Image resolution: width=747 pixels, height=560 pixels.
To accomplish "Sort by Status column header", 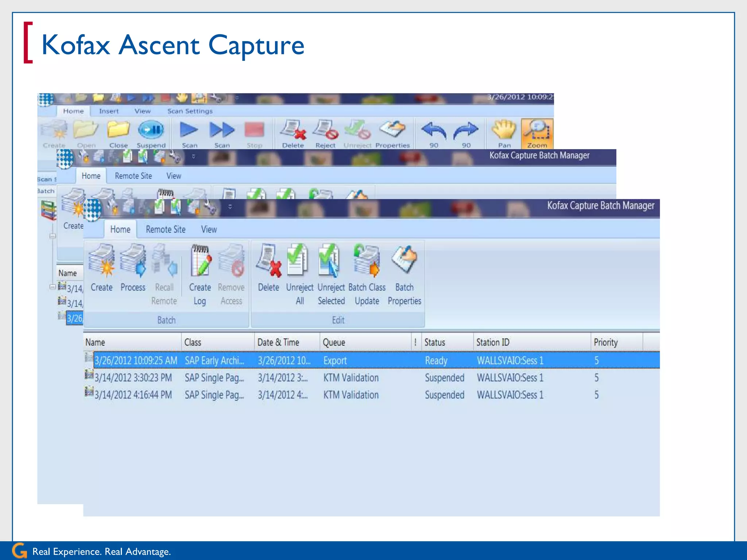I will pos(448,342).
